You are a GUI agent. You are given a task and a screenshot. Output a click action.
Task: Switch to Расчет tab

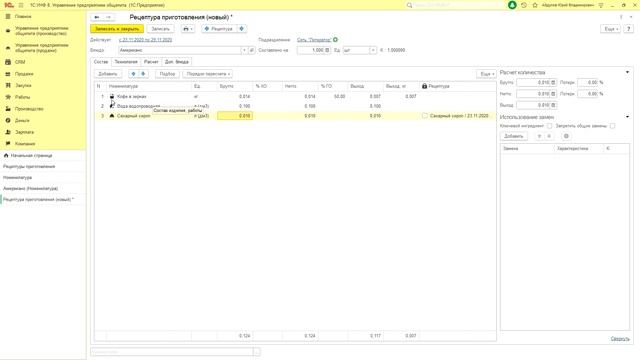click(151, 62)
